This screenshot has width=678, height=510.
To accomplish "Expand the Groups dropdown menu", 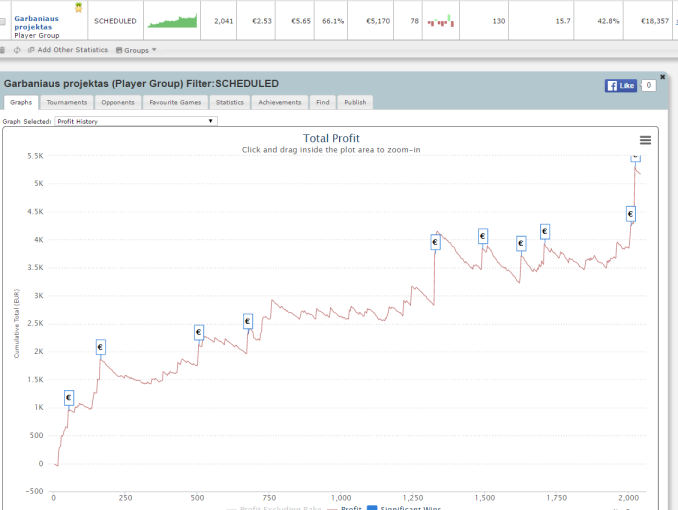I will point(136,50).
